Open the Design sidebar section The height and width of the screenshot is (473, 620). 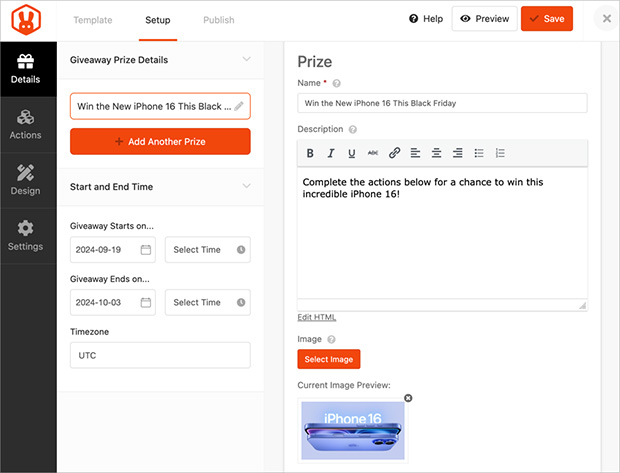coord(28,181)
